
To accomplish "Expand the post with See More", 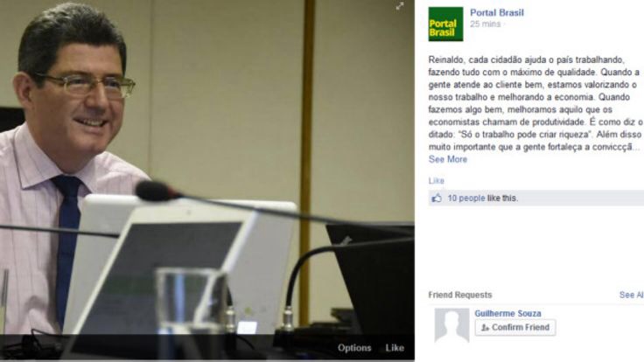I will (x=448, y=159).
